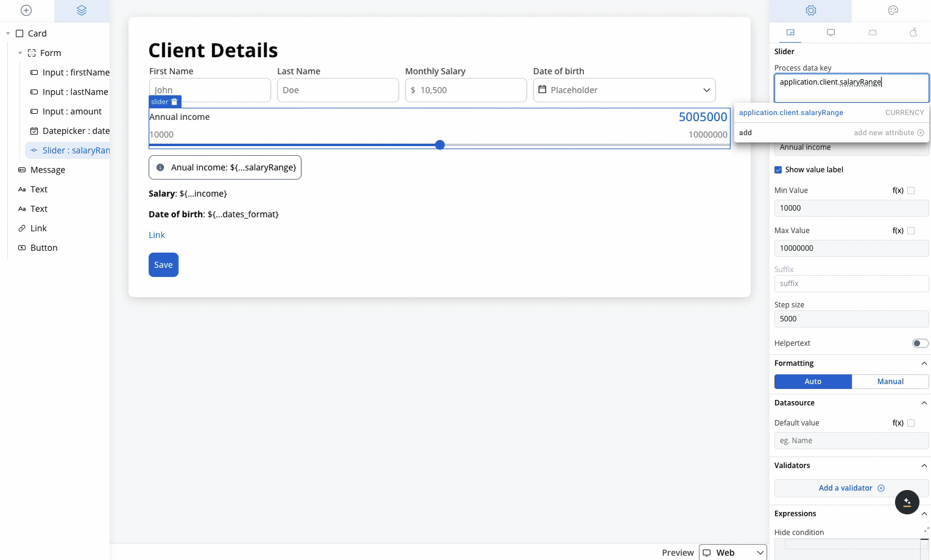Image resolution: width=931 pixels, height=560 pixels.
Task: Toggle the Helpertext switch
Action: (x=920, y=343)
